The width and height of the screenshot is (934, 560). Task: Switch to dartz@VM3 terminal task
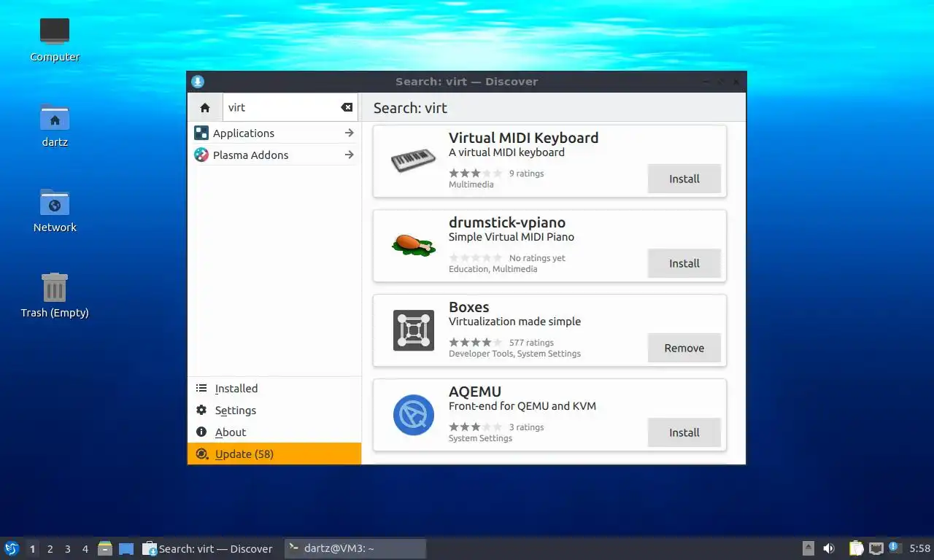point(355,548)
